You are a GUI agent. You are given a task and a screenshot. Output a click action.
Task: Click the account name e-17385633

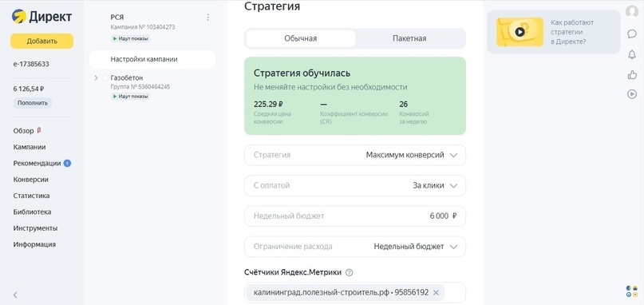(x=31, y=64)
